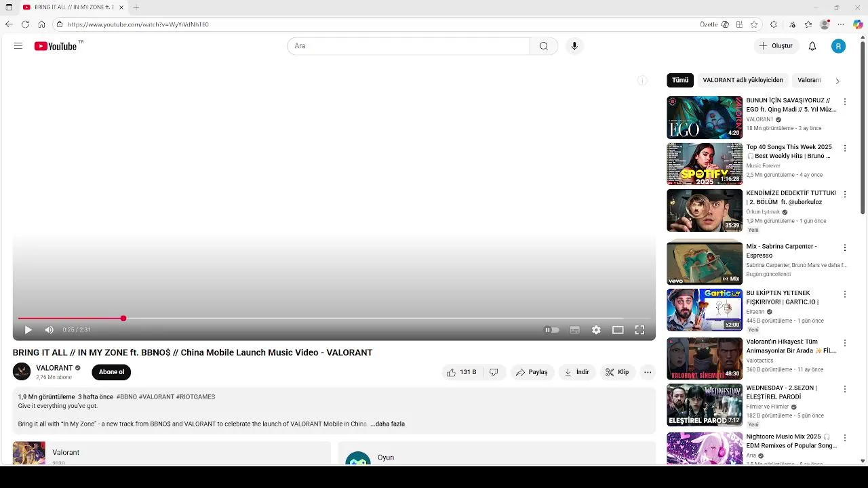Click the address bar URL

[x=138, y=24]
